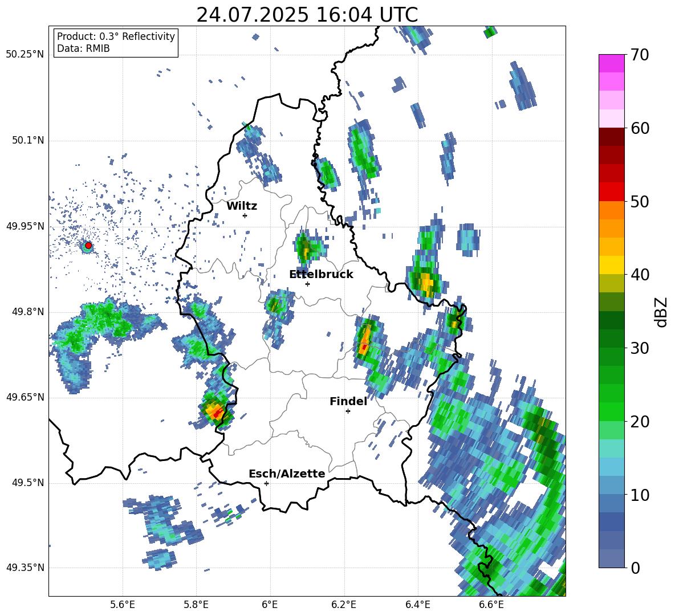Image resolution: width=675 pixels, height=616 pixels.
Task: Click the 49.8°N latitude label
Action: [27, 312]
